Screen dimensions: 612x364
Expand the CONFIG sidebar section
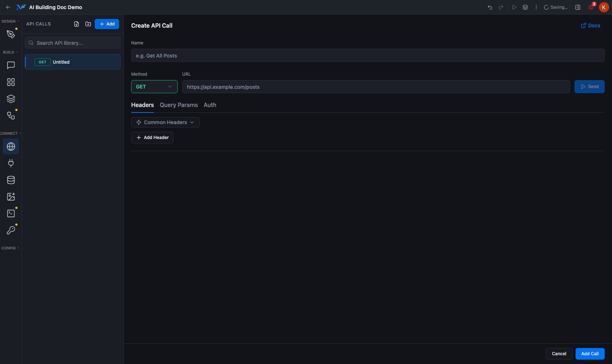(x=10, y=248)
